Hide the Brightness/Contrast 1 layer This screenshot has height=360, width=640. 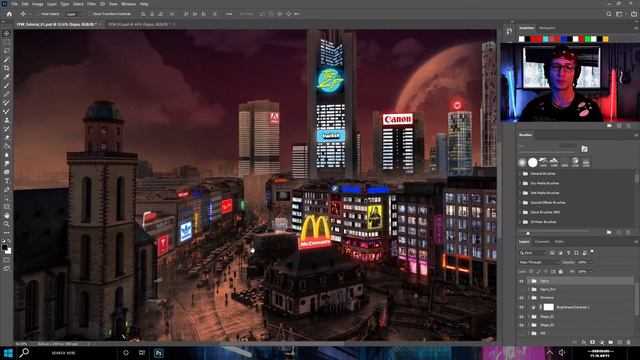pyautogui.click(x=521, y=307)
